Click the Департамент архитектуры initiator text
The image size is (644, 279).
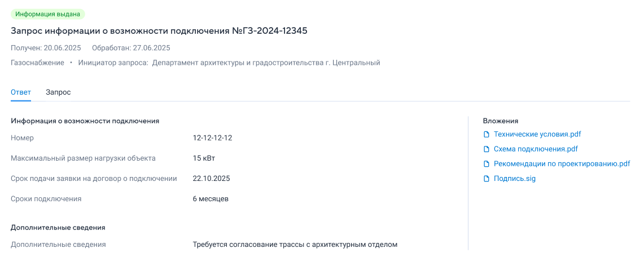pos(266,63)
